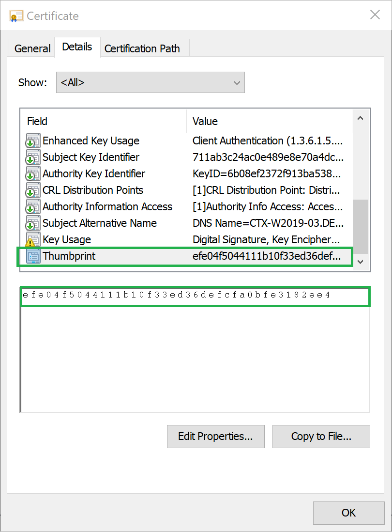Viewport: 392px width, 532px height.
Task: Switch to the Certification Path tab
Action: 142,48
